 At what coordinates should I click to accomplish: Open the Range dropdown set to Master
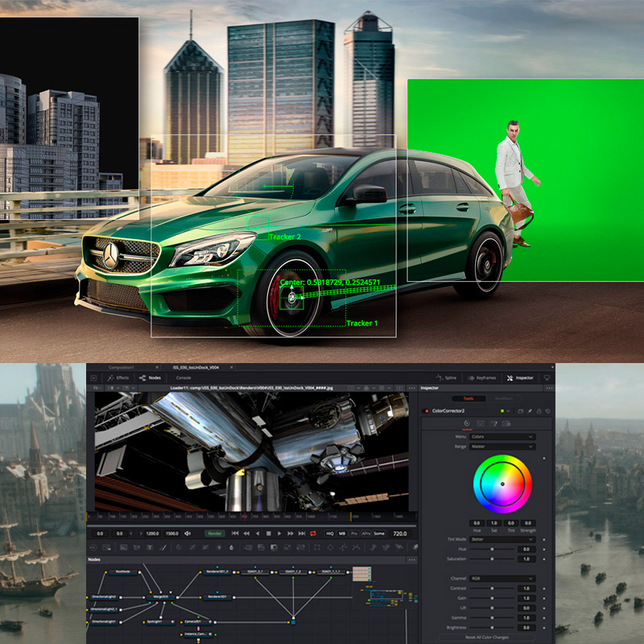pyautogui.click(x=502, y=446)
